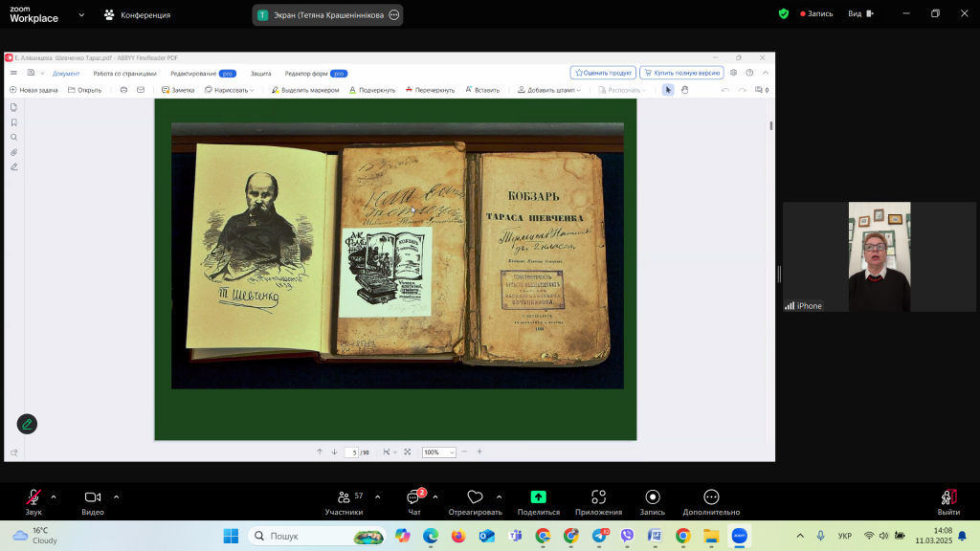The image size is (980, 551).
Task: Open the 100% zoom level dropdown
Action: click(x=439, y=452)
